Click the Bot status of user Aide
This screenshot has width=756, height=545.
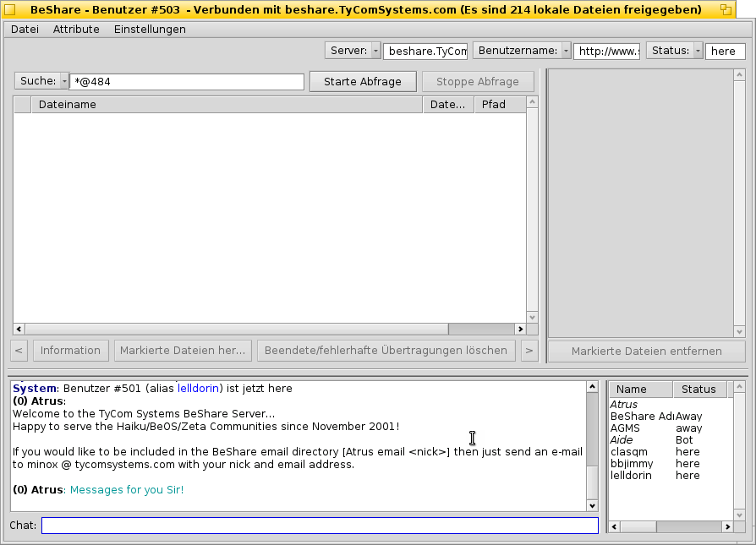click(x=684, y=440)
